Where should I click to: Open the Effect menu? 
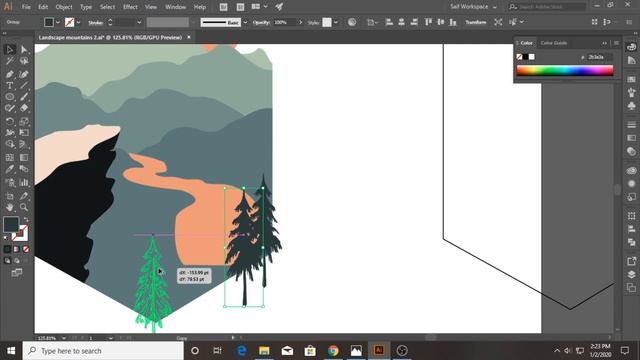point(130,7)
